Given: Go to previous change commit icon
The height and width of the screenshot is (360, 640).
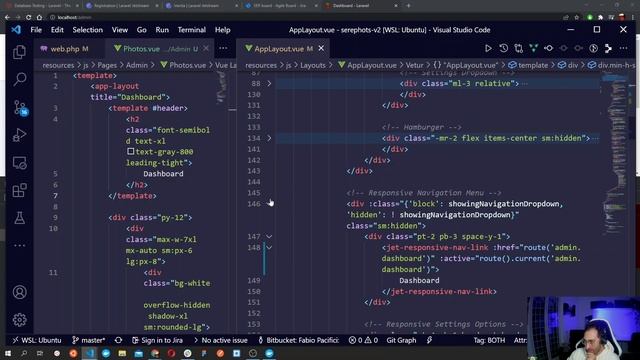Looking at the screenshot, I should point(549,48).
